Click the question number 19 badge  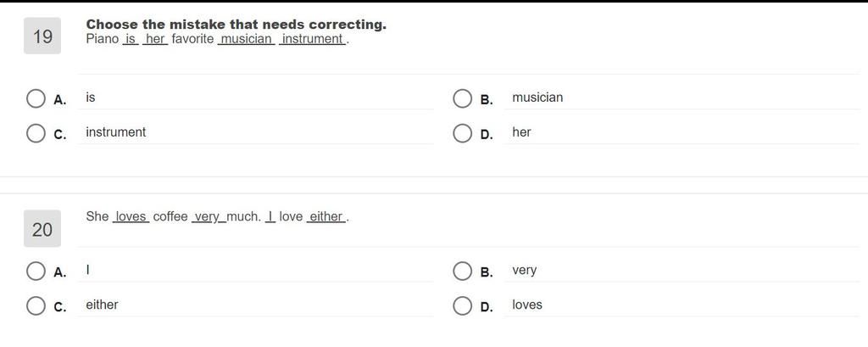click(x=42, y=36)
